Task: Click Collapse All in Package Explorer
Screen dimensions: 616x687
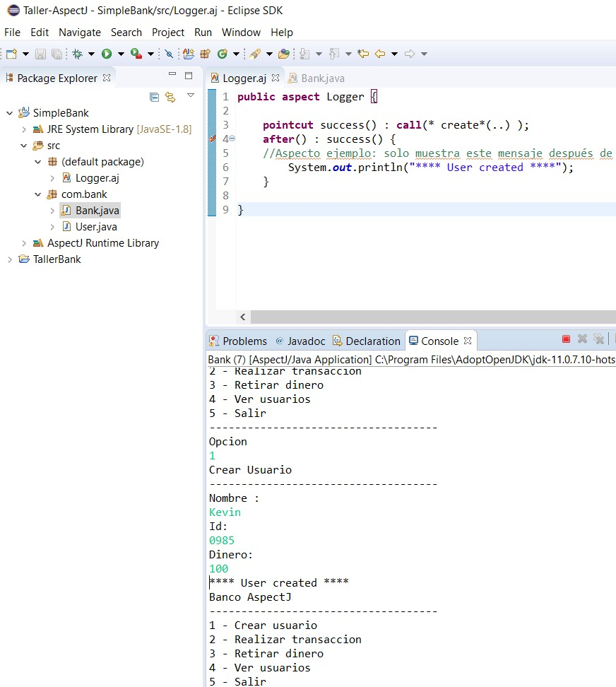Action: (x=154, y=97)
